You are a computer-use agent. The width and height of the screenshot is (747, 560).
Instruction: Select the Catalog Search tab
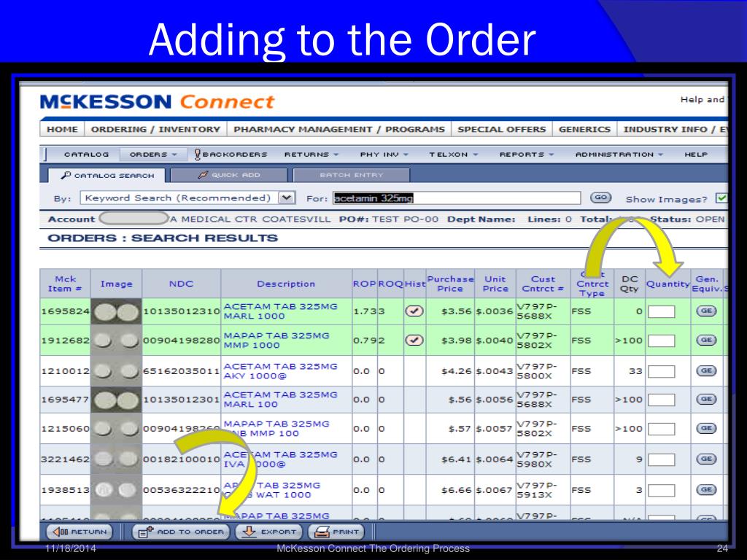pos(107,175)
